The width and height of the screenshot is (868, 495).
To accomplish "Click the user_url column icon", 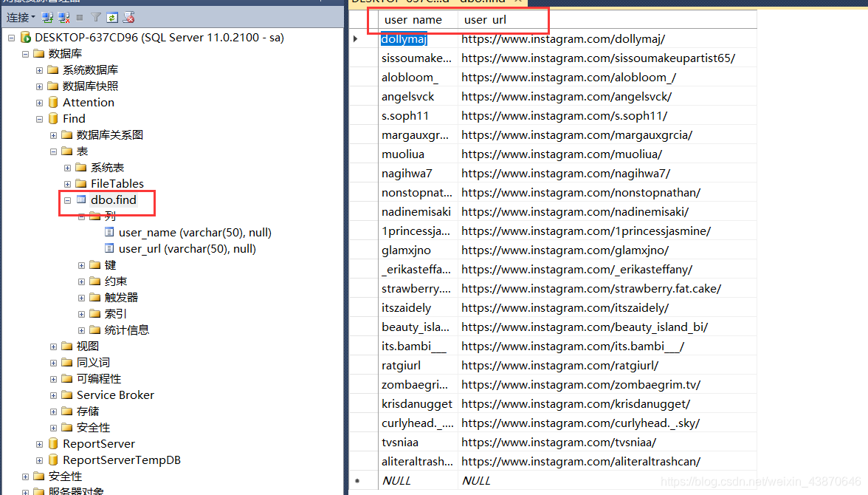I will 109,248.
